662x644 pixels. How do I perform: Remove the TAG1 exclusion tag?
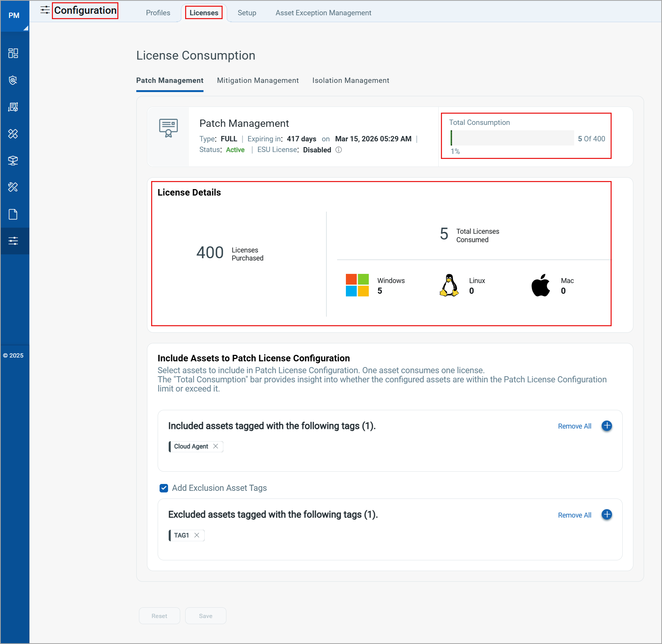[197, 535]
